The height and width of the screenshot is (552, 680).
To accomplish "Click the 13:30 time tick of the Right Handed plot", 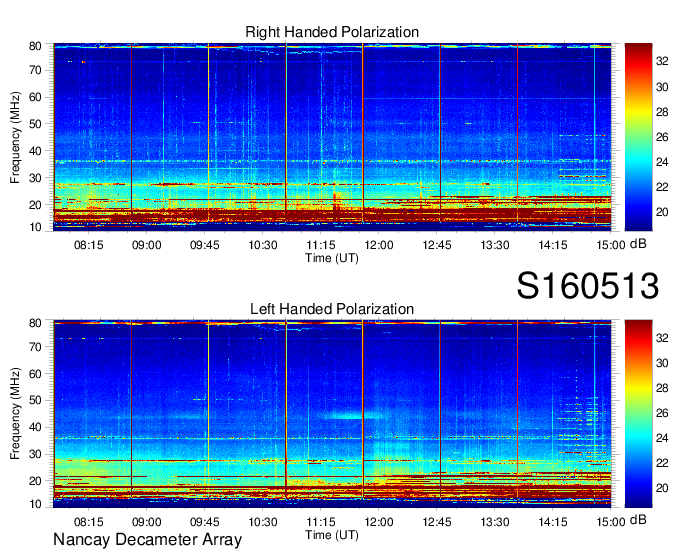I will point(495,245).
